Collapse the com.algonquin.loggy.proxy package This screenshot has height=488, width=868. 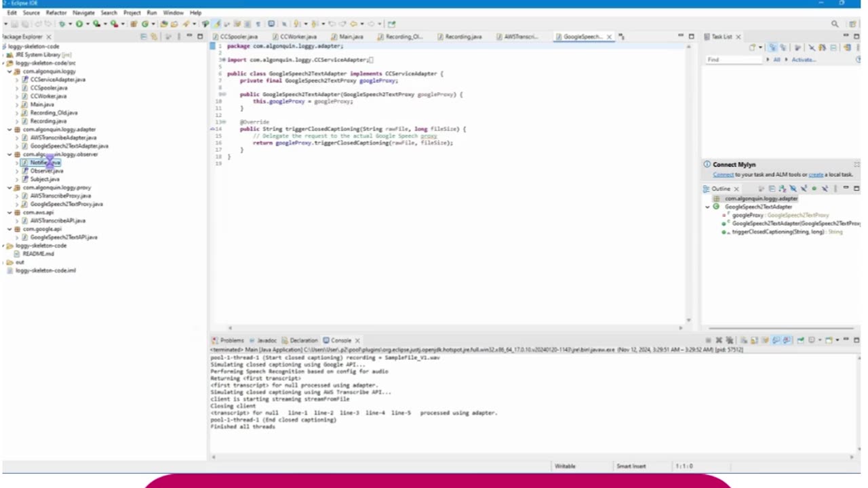(9, 188)
